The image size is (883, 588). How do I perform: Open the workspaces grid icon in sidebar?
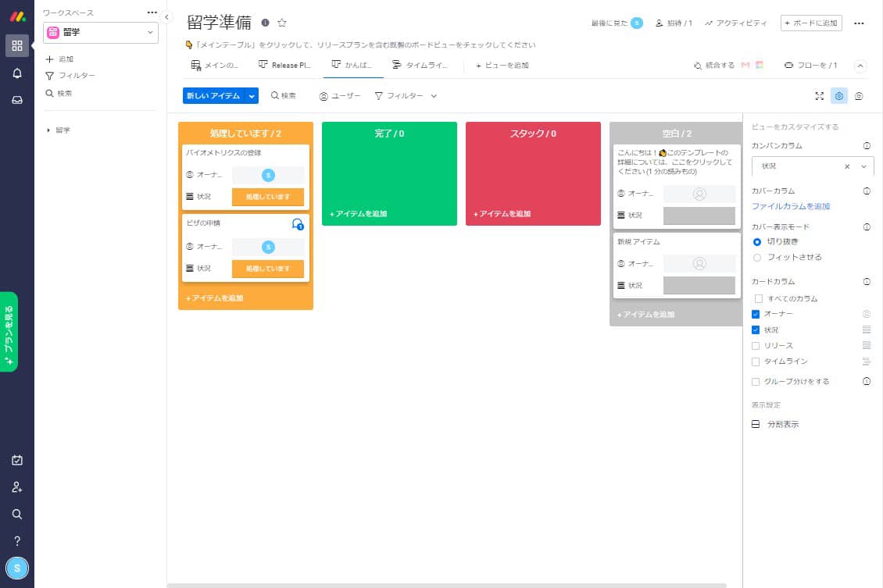tap(17, 45)
